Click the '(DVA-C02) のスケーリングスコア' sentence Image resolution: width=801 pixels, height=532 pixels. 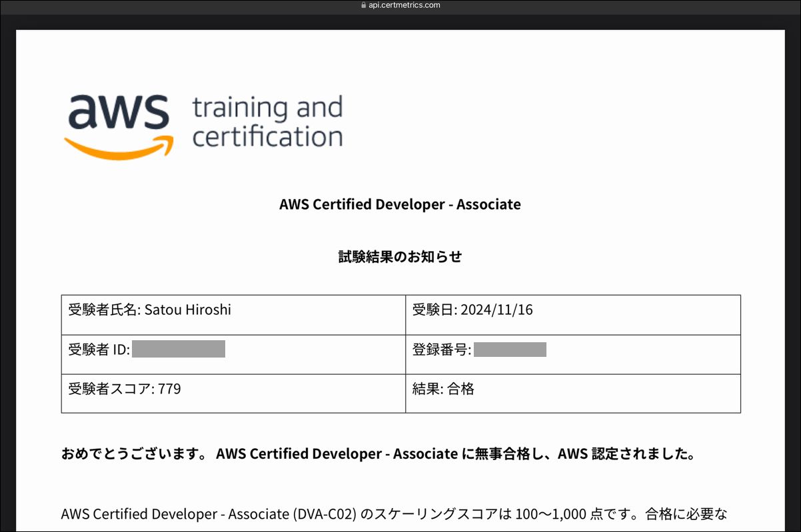pos(394,514)
